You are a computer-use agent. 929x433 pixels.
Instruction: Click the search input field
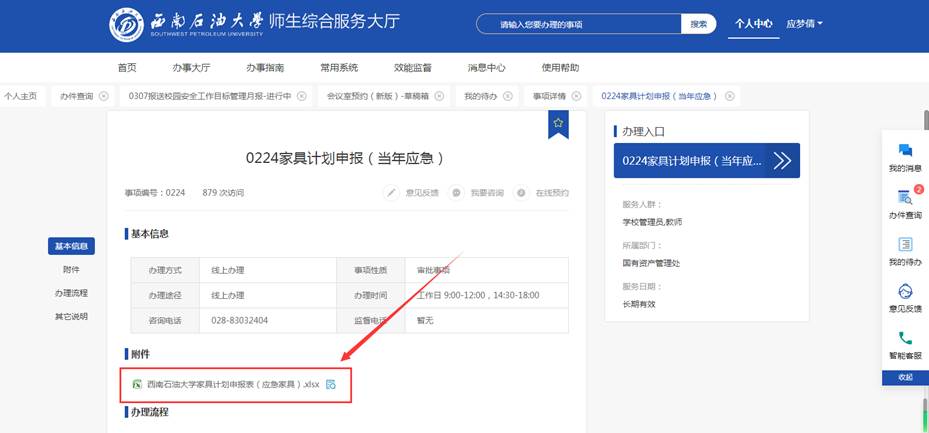pos(590,24)
